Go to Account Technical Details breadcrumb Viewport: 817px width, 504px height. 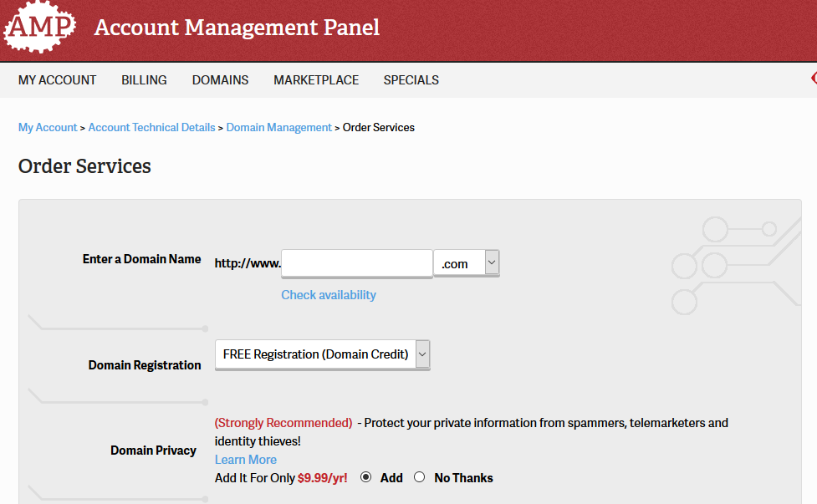click(151, 128)
